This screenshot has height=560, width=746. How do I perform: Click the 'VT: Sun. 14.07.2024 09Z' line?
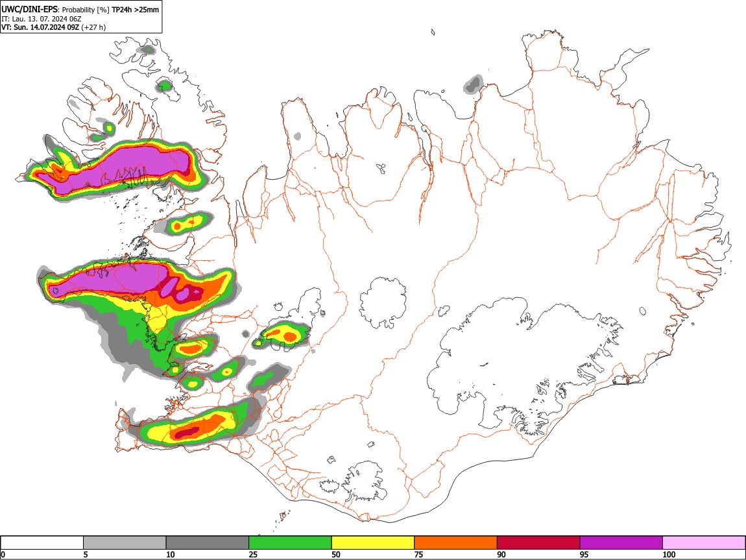click(40, 27)
